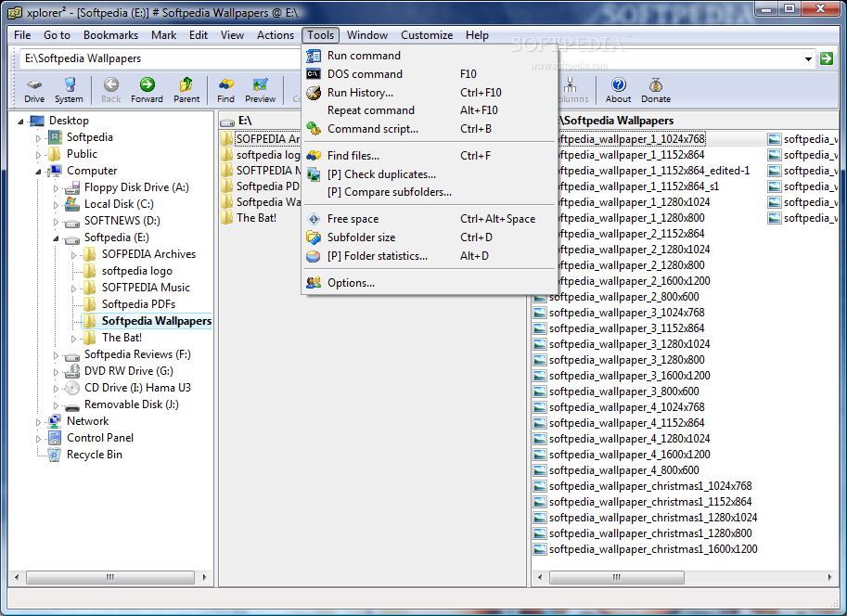Open the Window menu
Screen dimensions: 847x616
[x=367, y=35]
